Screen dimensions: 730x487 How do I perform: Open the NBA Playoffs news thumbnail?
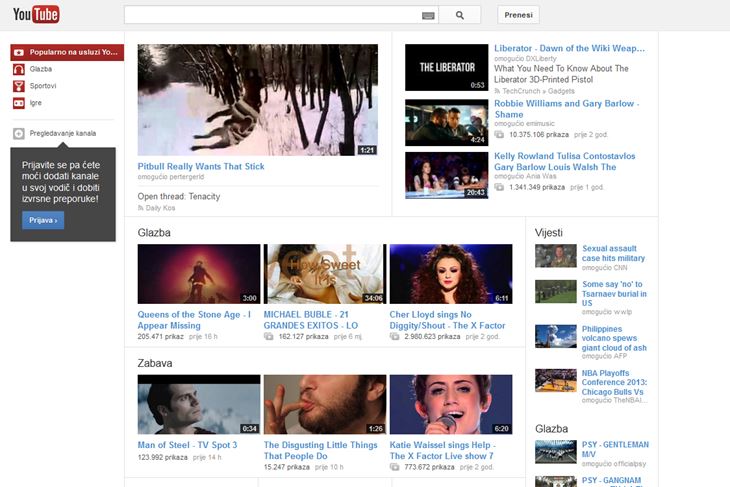(555, 380)
